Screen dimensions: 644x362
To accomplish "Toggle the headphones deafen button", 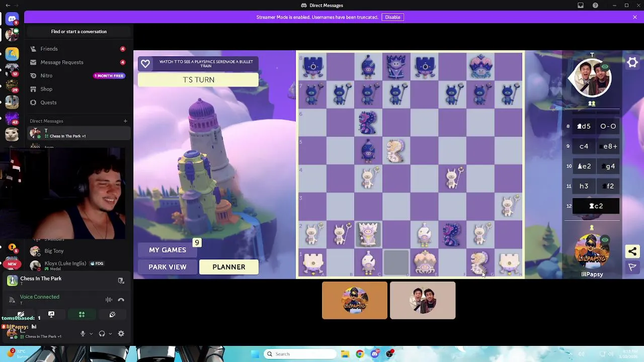I will point(102,333).
